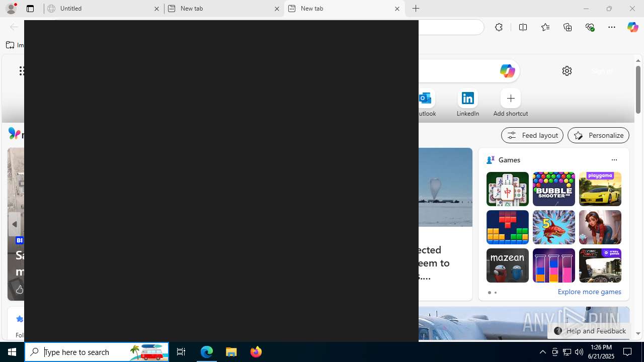Open Firefox from taskbar
Image resolution: width=644 pixels, height=362 pixels.
pos(256,352)
